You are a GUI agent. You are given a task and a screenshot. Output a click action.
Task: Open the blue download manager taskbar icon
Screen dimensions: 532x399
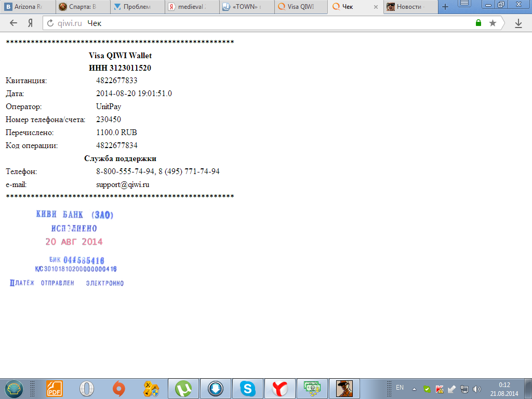(216, 389)
